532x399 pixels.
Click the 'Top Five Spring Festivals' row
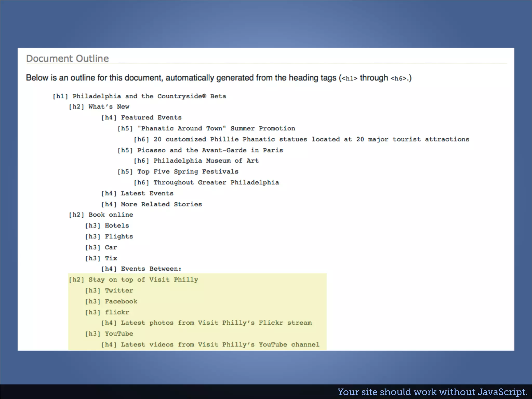coord(178,172)
